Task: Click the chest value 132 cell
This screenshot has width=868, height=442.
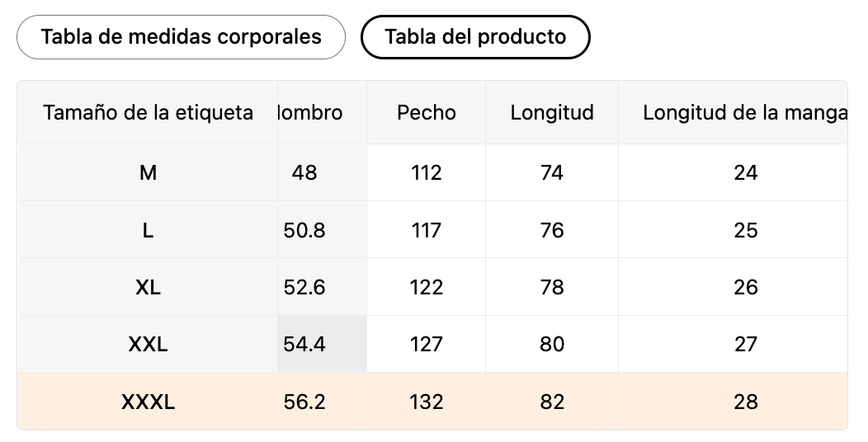Action: point(427,402)
